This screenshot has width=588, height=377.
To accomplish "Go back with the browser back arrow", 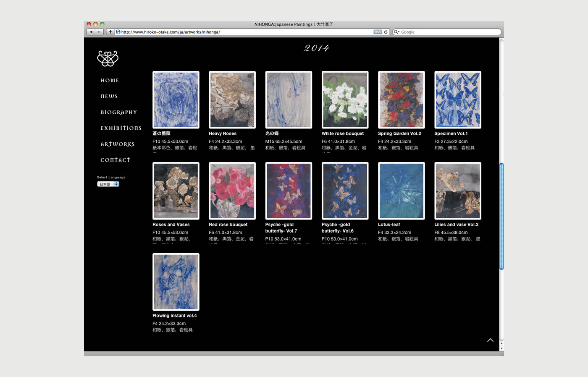I will (x=91, y=32).
